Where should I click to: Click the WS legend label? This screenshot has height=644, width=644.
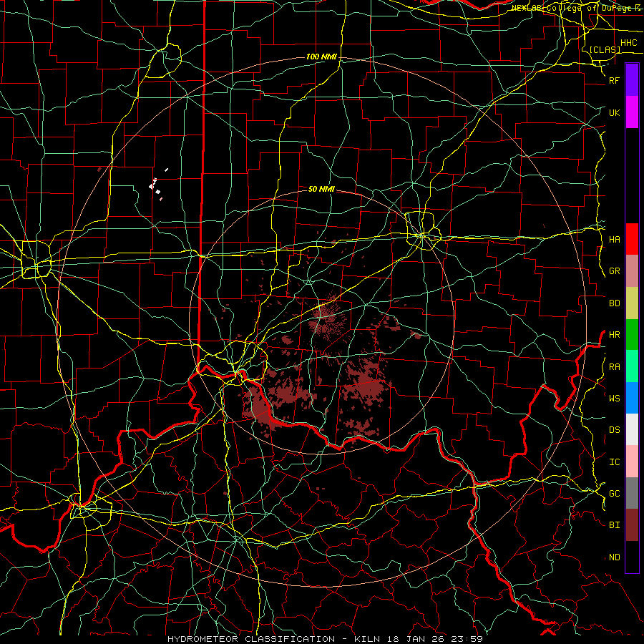(615, 399)
